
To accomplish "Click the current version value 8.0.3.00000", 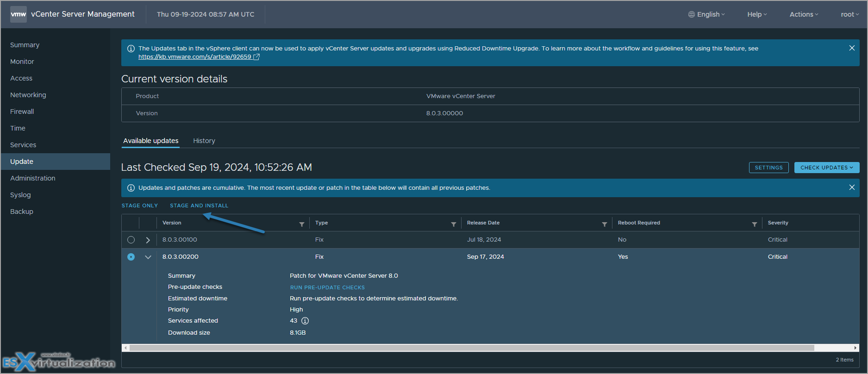I will [x=444, y=113].
